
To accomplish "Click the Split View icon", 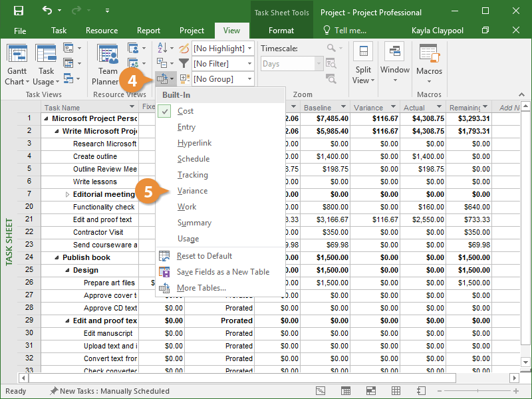I will pos(363,65).
